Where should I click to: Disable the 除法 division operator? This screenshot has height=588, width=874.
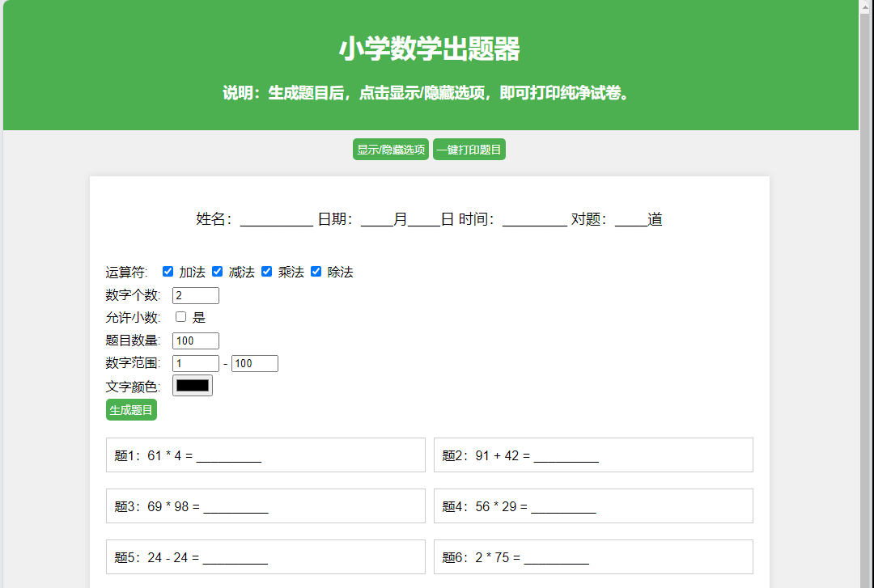[x=316, y=271]
